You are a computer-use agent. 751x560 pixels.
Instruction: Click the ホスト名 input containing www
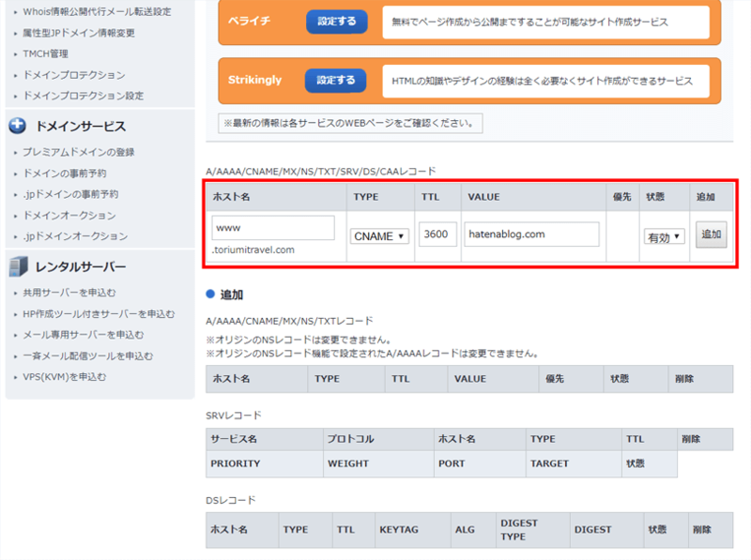pyautogui.click(x=272, y=227)
